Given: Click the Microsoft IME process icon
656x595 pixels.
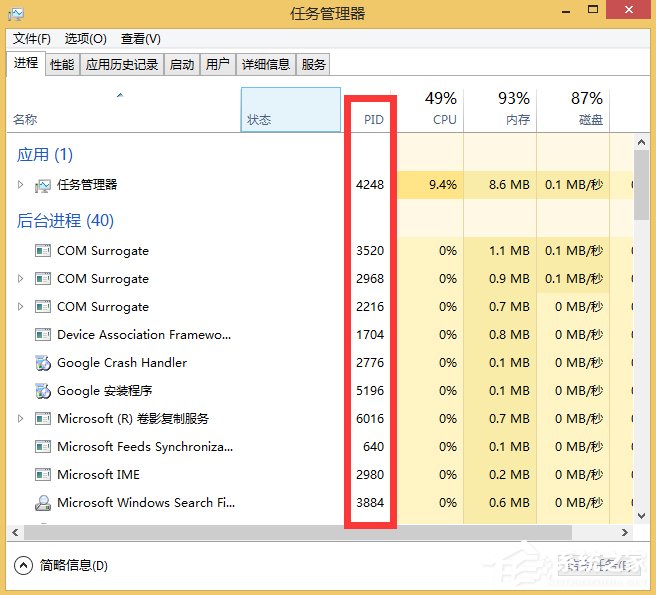Looking at the screenshot, I should (43, 474).
